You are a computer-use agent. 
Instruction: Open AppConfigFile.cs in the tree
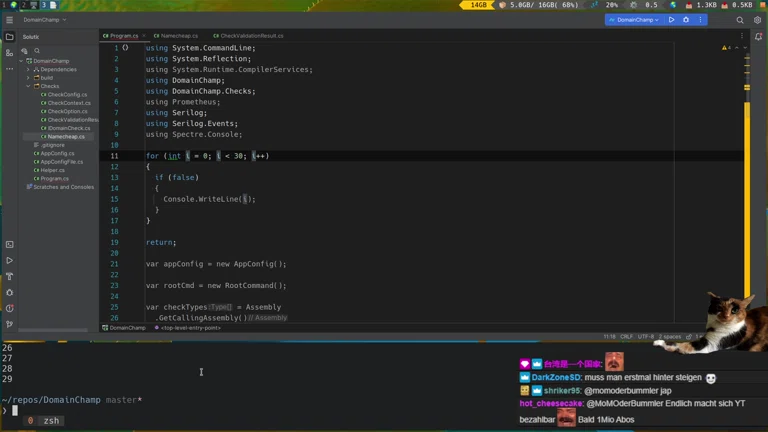tap(58, 162)
